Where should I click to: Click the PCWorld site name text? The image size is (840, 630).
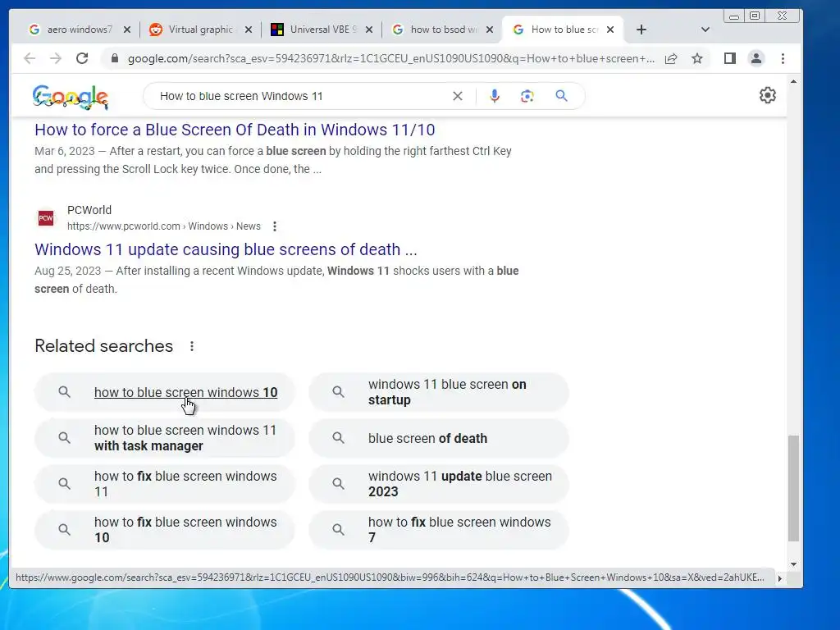[x=89, y=210]
